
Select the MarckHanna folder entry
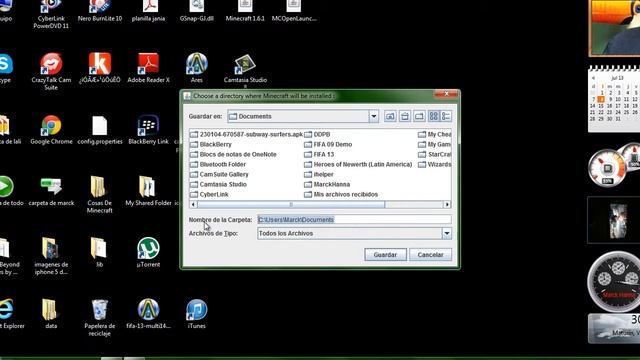click(x=327, y=184)
